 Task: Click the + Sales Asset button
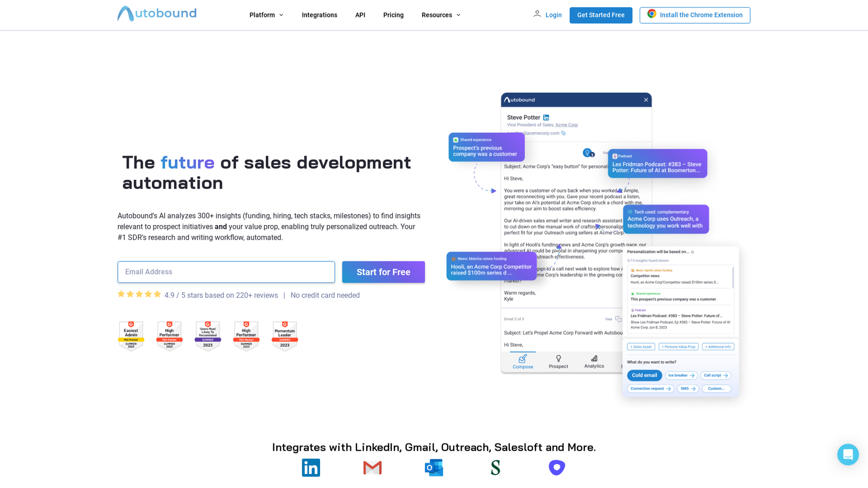[641, 346]
